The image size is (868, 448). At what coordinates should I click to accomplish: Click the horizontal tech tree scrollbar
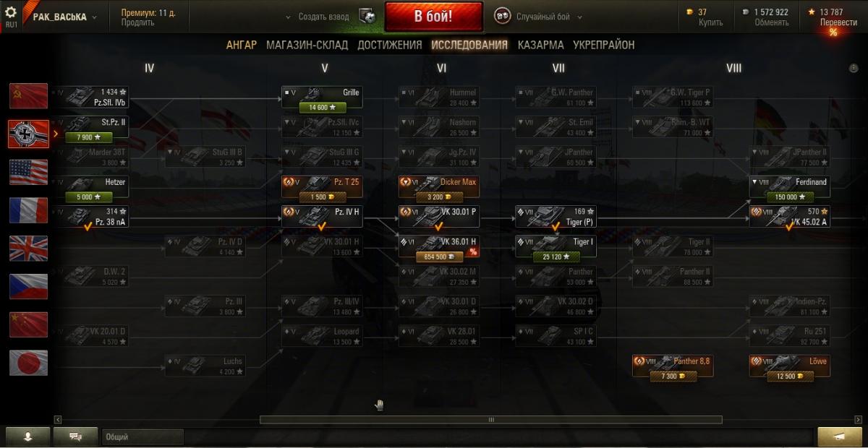pyautogui.click(x=490, y=419)
